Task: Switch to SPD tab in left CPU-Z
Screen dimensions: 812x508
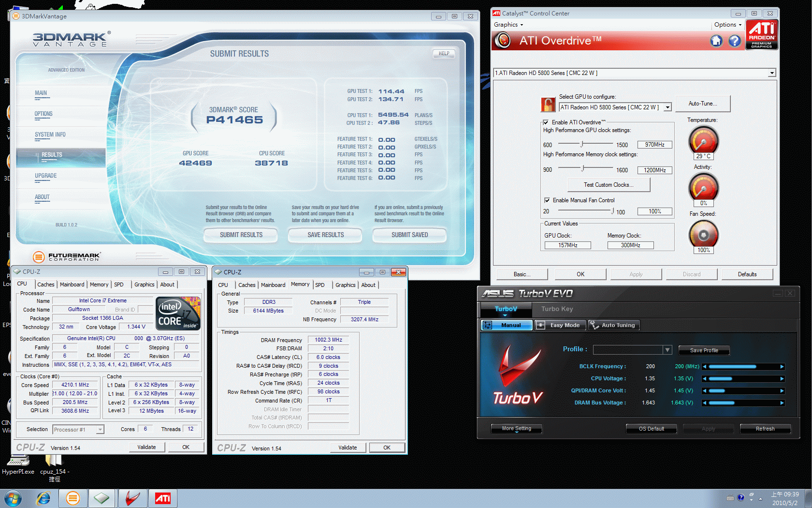Action: (119, 284)
